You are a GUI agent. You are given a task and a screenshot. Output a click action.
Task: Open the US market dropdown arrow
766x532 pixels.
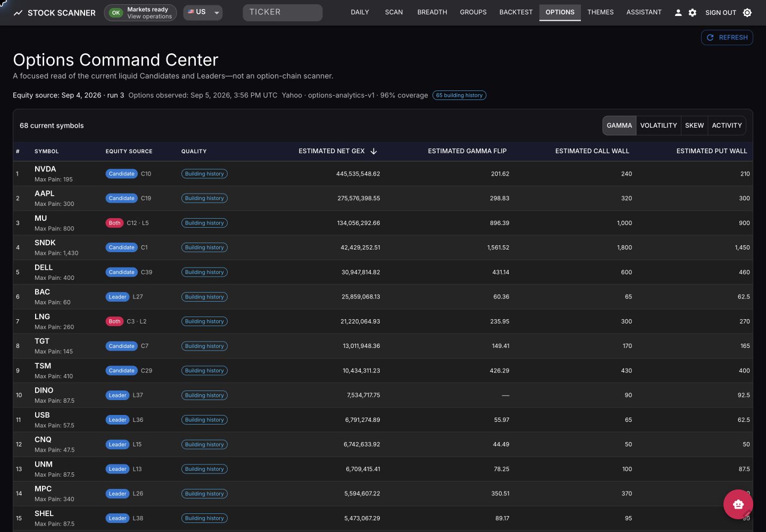pos(217,12)
